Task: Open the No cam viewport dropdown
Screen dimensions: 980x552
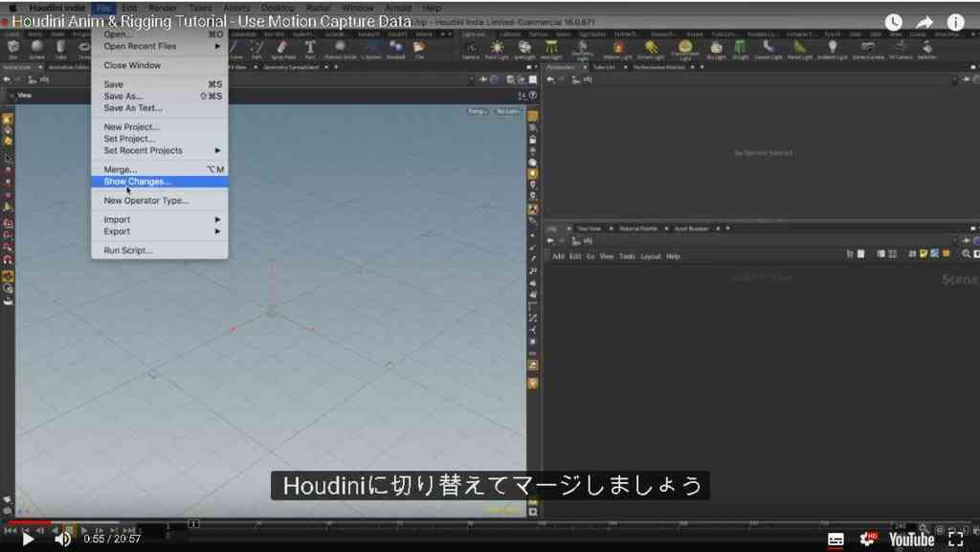Action: [507, 111]
